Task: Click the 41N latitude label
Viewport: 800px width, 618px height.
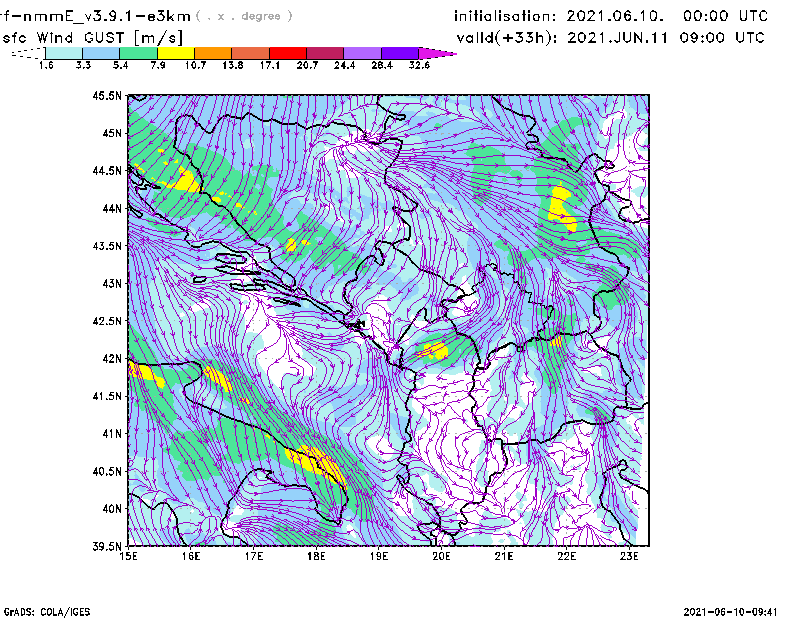Action: [112, 433]
